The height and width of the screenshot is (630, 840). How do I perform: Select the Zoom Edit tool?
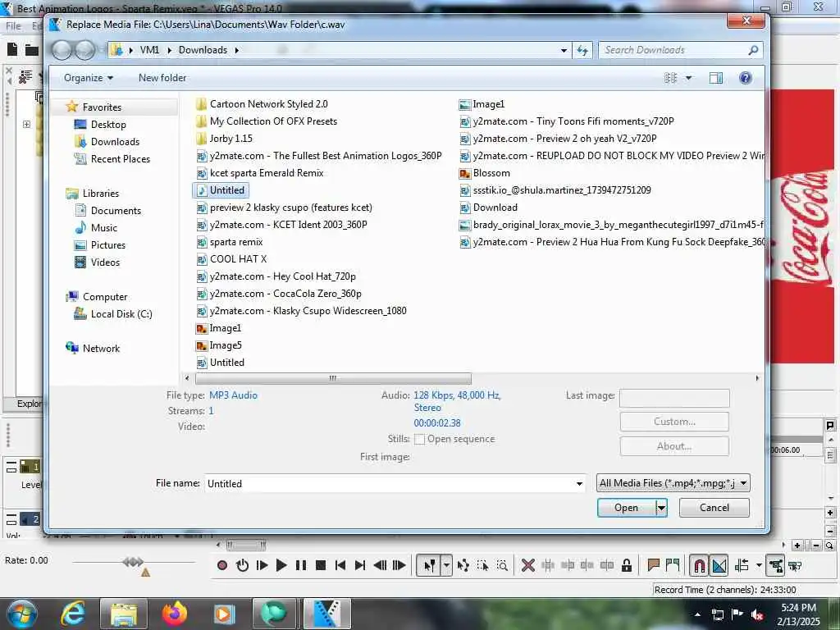(502, 565)
